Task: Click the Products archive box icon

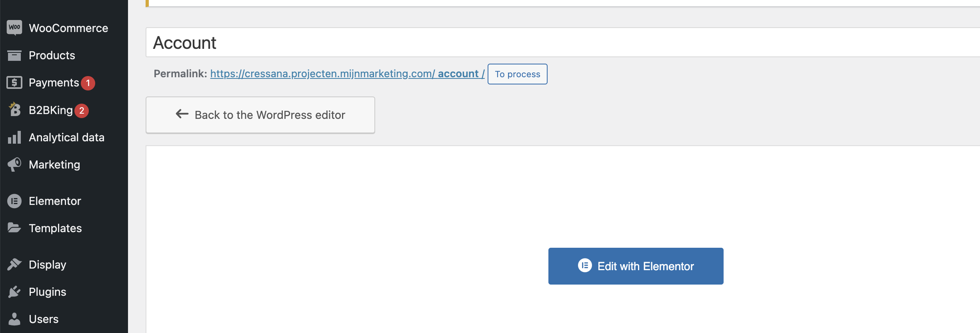Action: point(14,55)
